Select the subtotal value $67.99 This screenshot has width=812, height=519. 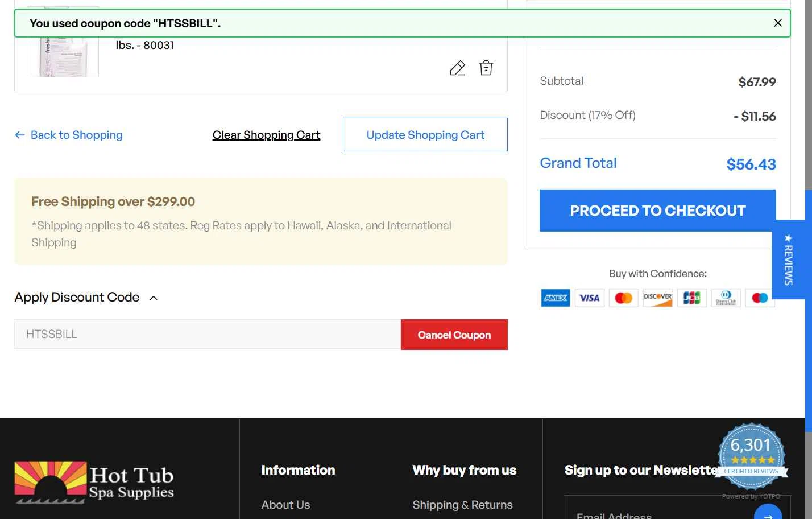757,82
